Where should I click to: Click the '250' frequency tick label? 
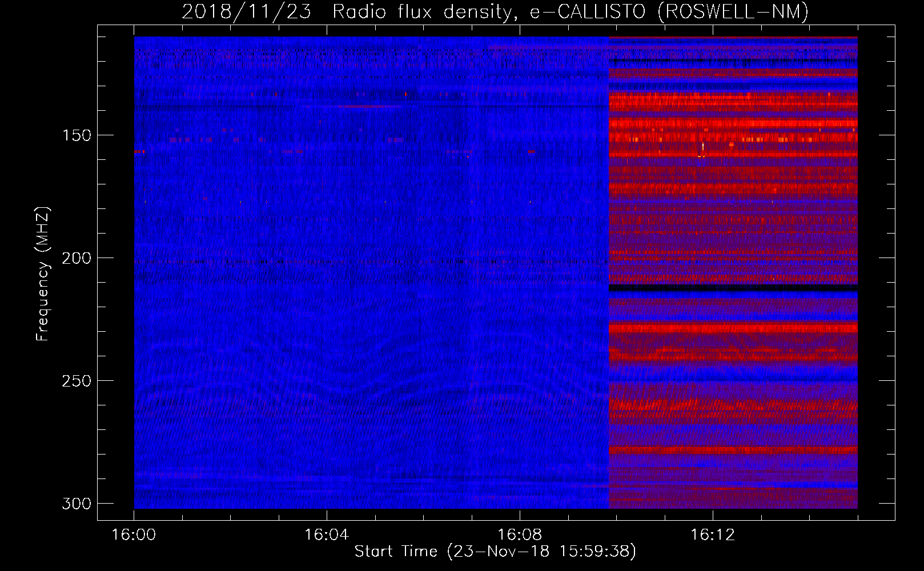[x=77, y=381]
